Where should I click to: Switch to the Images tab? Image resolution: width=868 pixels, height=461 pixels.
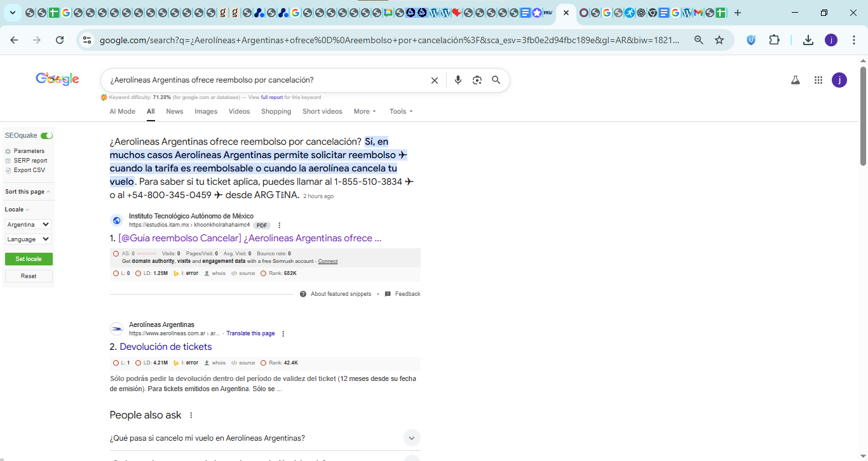(x=206, y=112)
